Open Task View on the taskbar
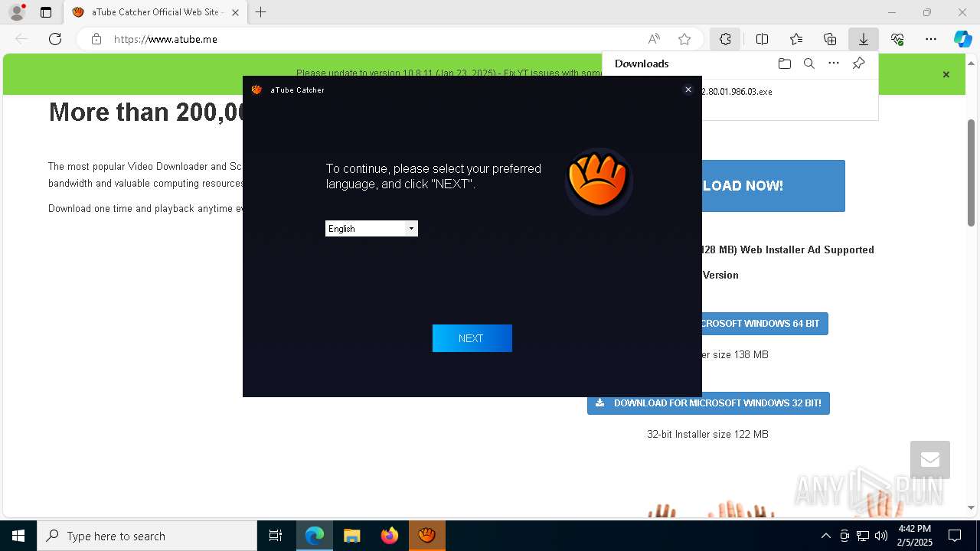980x551 pixels. click(x=276, y=536)
